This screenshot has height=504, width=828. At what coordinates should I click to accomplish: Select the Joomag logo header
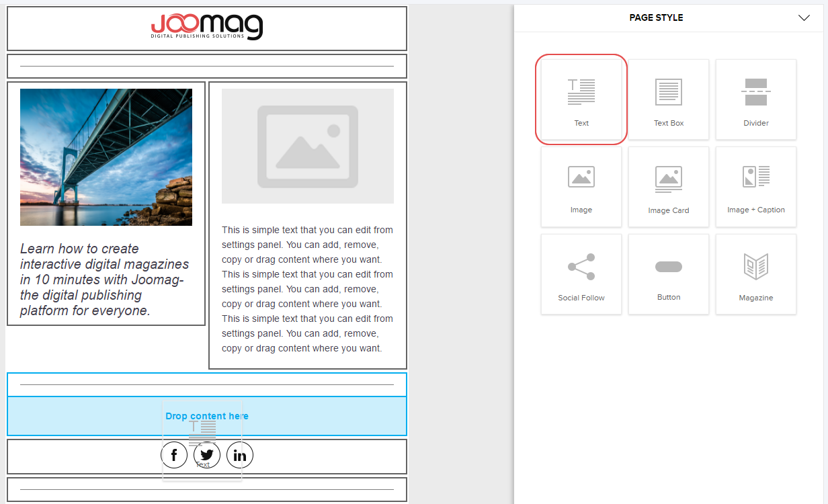pyautogui.click(x=207, y=27)
